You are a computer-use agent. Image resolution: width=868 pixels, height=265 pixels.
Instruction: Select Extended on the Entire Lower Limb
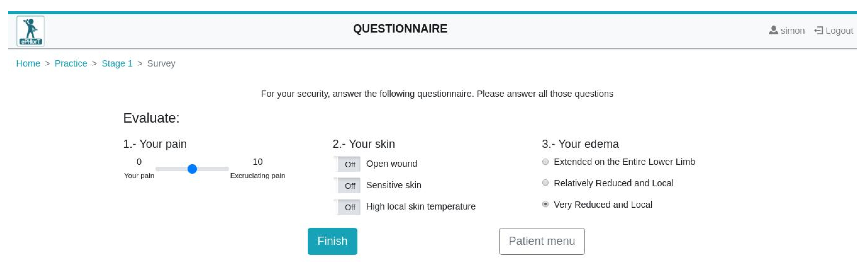click(x=545, y=162)
